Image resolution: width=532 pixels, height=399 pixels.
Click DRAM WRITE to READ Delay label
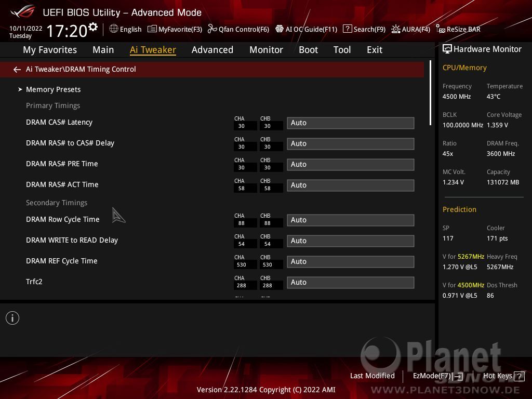[x=72, y=240]
